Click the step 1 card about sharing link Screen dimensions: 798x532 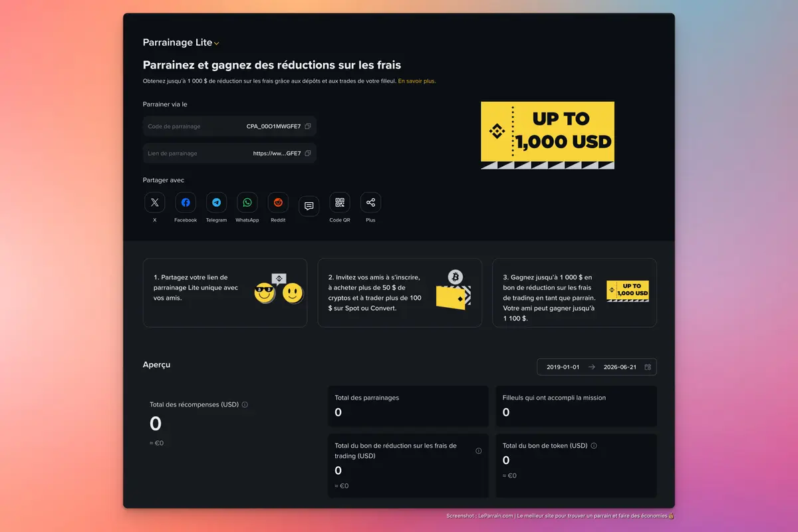tap(225, 293)
